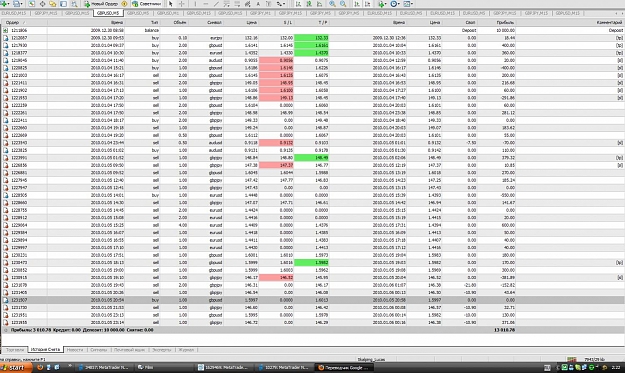625x373 pixels.
Task: Open the Почтовый ящик tab
Action: pos(130,350)
